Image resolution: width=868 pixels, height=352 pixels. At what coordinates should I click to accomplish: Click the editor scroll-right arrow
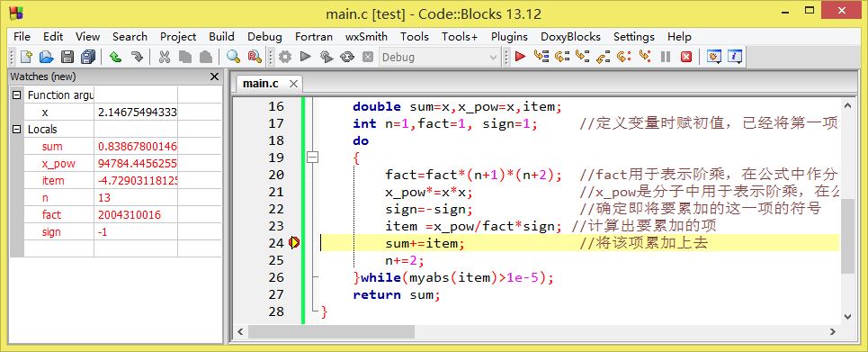click(833, 331)
